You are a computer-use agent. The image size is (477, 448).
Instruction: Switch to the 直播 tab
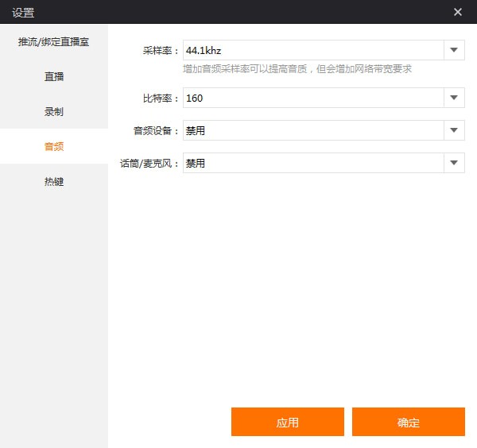(x=54, y=76)
